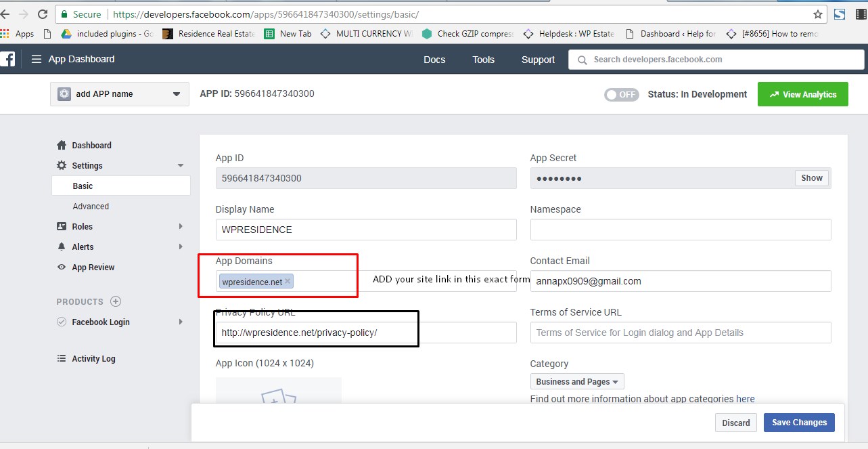Click Save Changes button
The image size is (868, 449).
799,423
